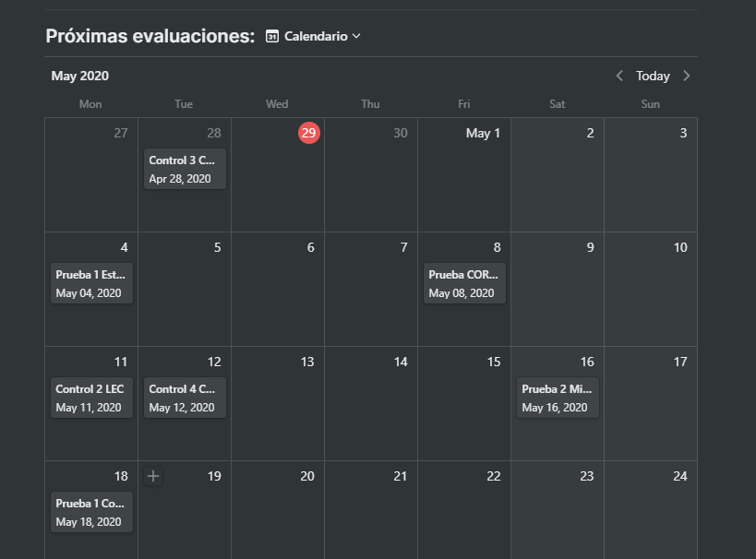Go to next month with right arrow
Viewport: 756px width, 559px height.
(x=686, y=76)
